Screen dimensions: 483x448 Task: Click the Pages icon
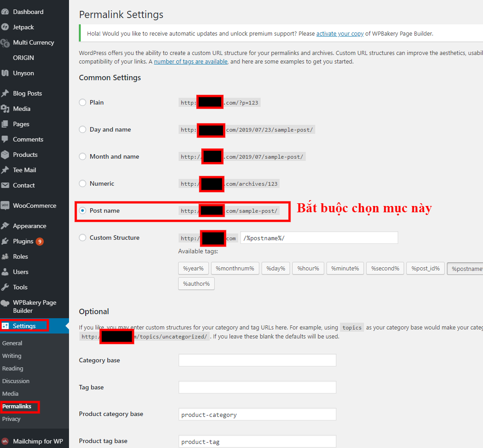coord(5,124)
